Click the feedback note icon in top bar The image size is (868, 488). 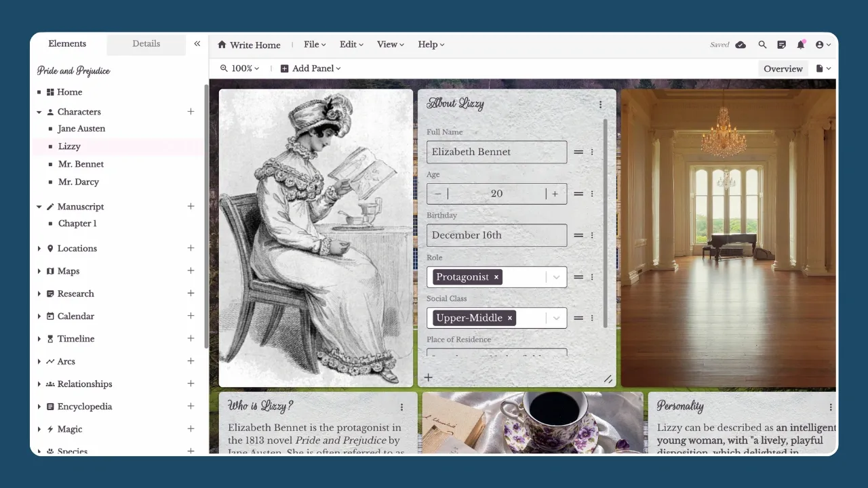pos(781,44)
